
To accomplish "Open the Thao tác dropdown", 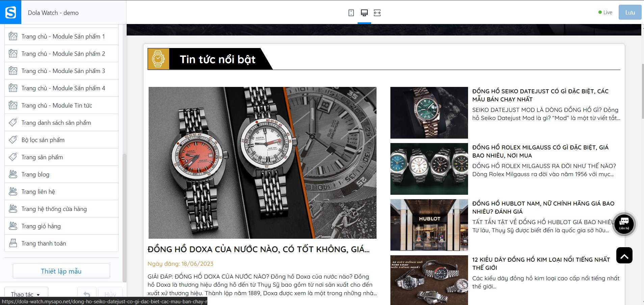I will [26, 294].
